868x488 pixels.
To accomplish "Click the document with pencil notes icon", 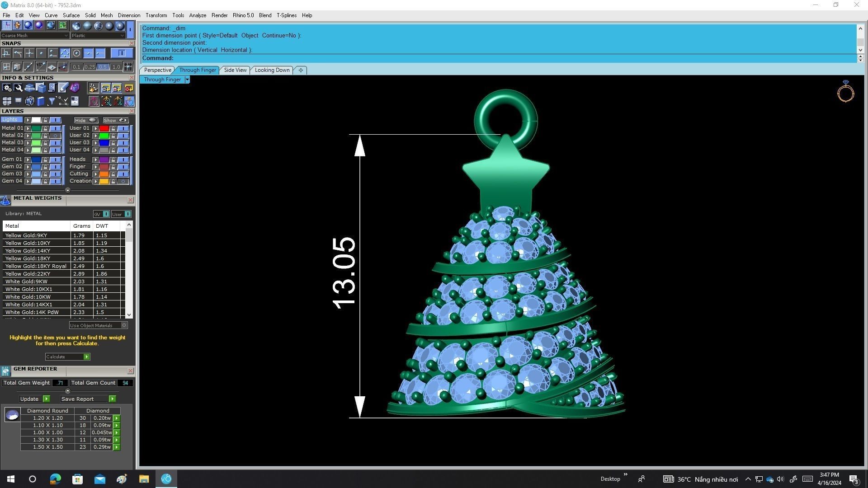I will point(63,88).
